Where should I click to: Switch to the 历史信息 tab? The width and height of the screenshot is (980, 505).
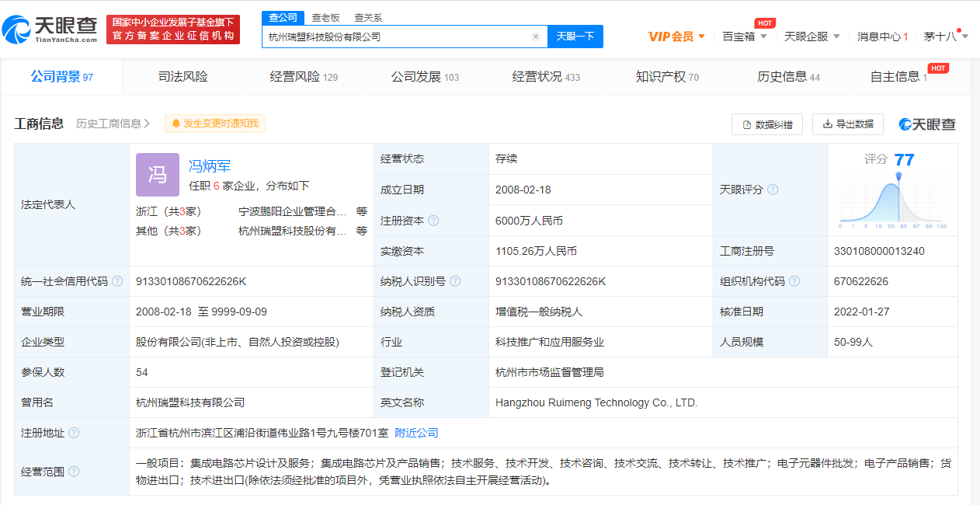[789, 77]
